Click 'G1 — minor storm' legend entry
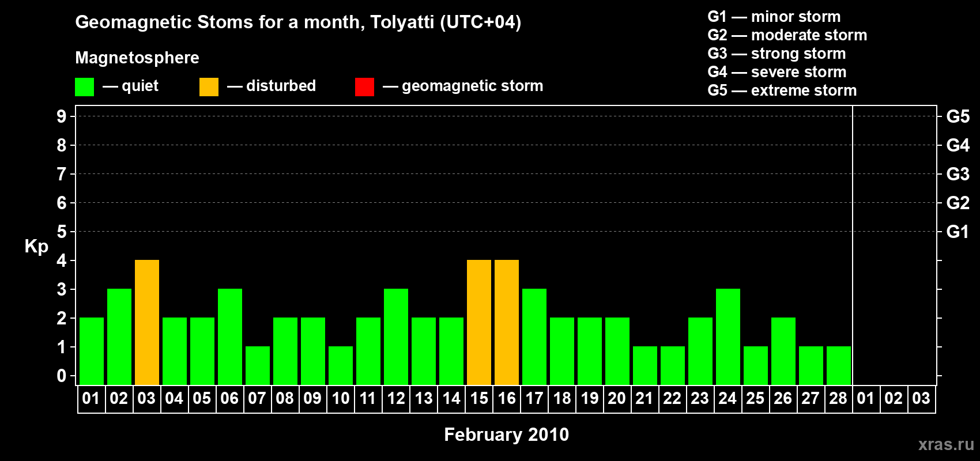 click(x=774, y=16)
